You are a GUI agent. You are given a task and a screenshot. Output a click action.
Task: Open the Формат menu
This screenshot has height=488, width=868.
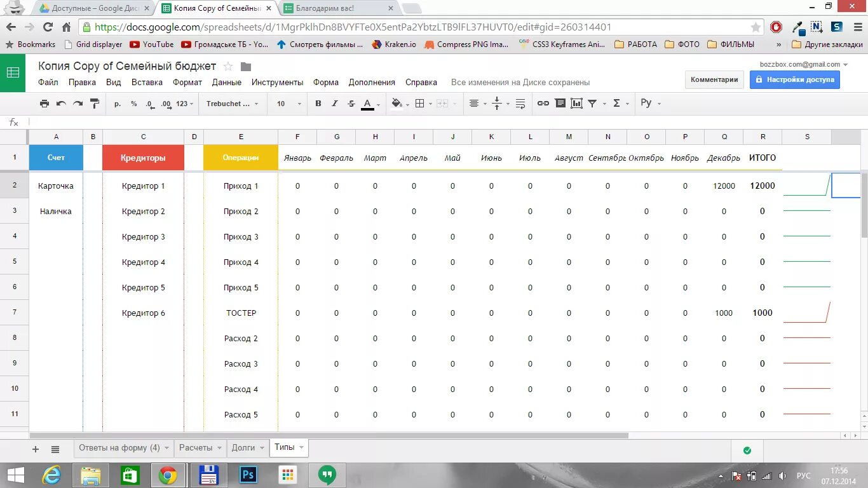(187, 83)
